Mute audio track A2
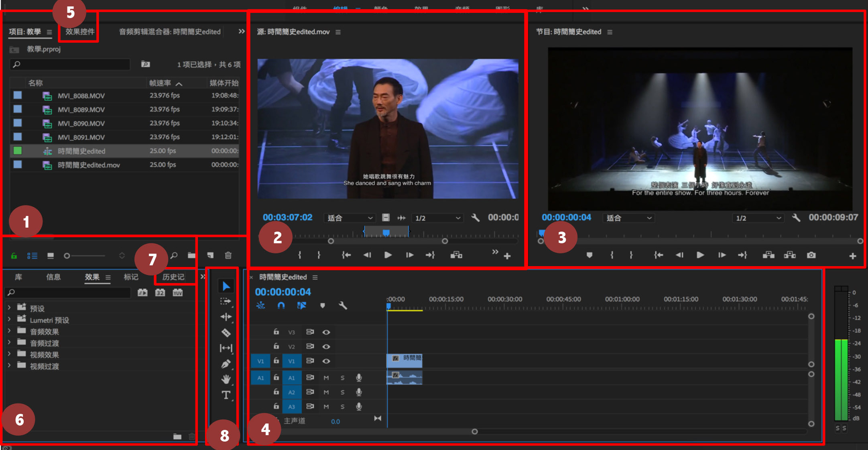Screen dimensions: 868x450 pos(326,392)
